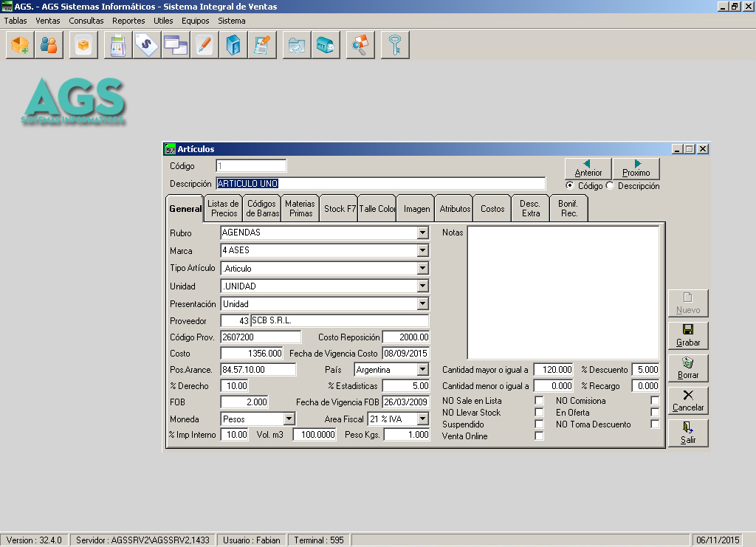756x547 pixels.
Task: Open the Tipo Artículo dropdown
Action: coord(423,269)
